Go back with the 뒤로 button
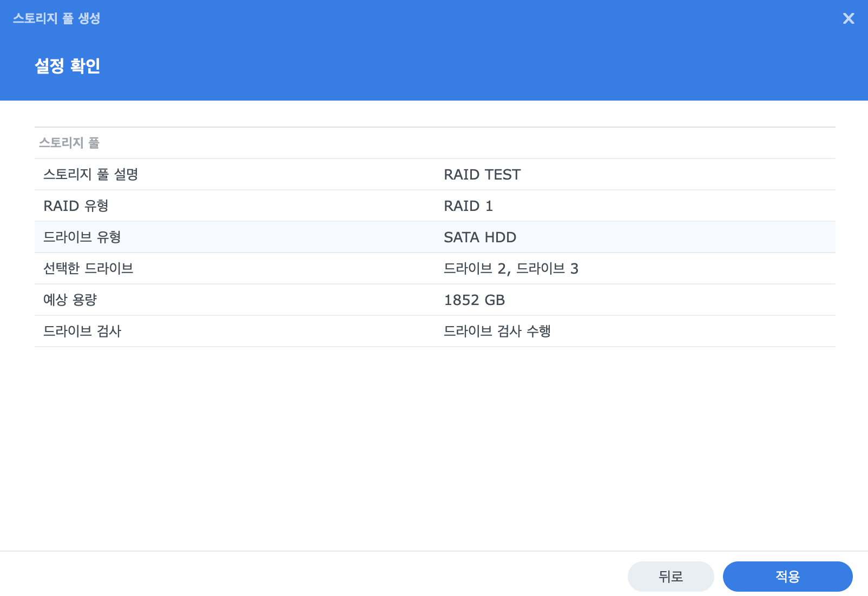 [x=670, y=577]
